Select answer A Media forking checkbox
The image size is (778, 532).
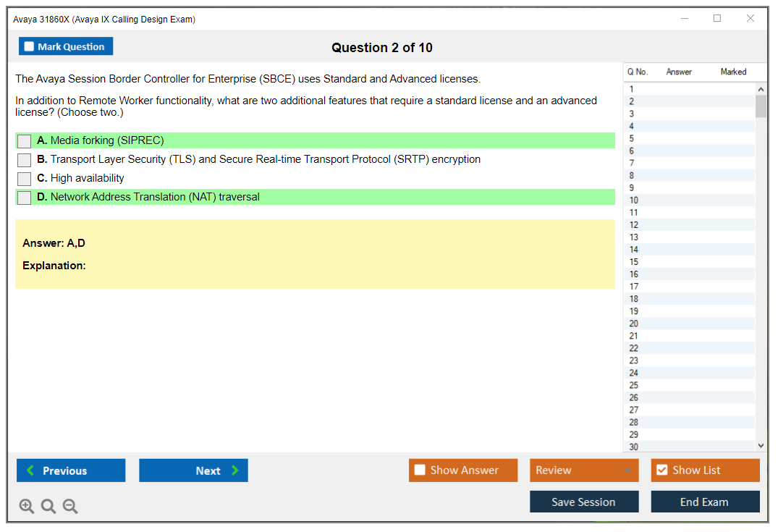pos(24,141)
